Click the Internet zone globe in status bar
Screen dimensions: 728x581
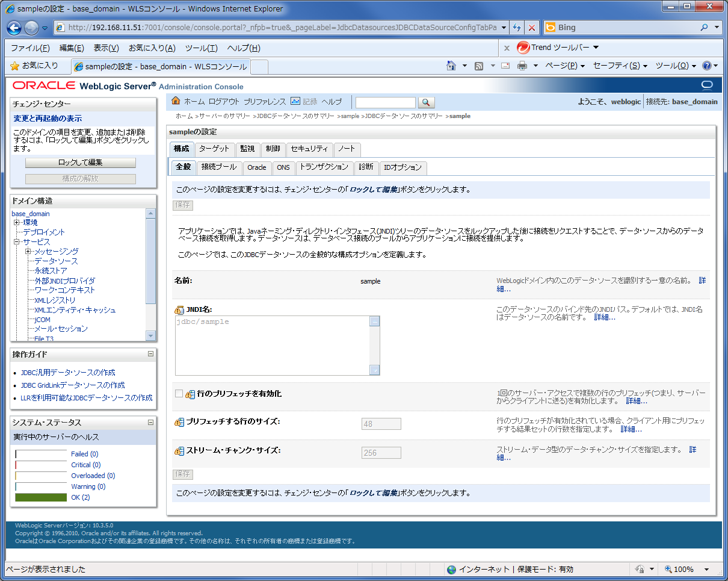[x=451, y=570]
